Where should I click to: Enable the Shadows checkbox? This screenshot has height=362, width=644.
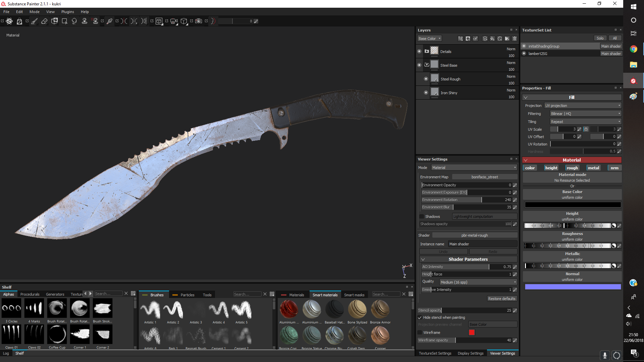(422, 217)
